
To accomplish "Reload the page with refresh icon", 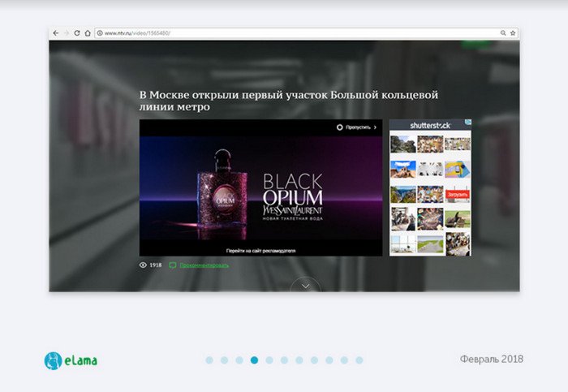I will [77, 33].
